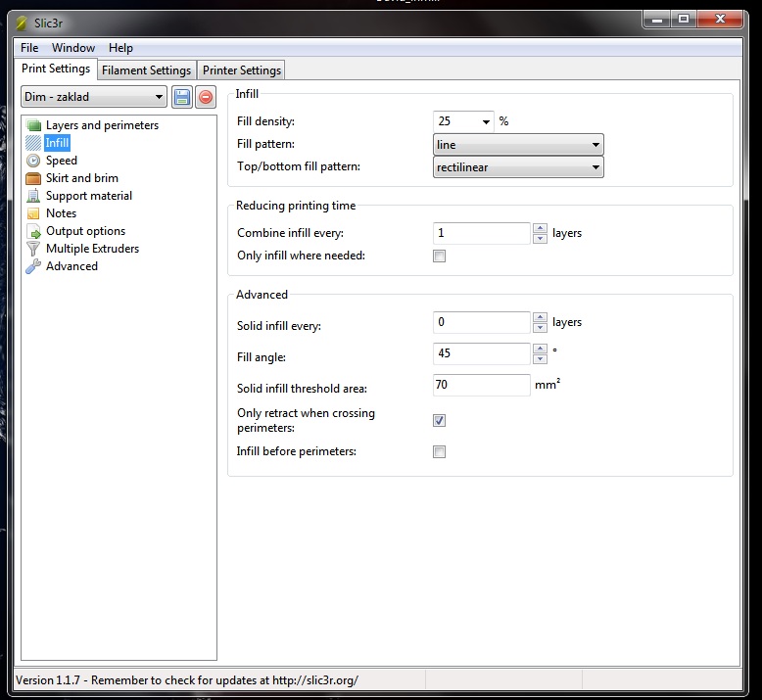The width and height of the screenshot is (762, 700).
Task: Open Top/bottom fill pattern dropdown (rectilinear)
Action: click(518, 167)
